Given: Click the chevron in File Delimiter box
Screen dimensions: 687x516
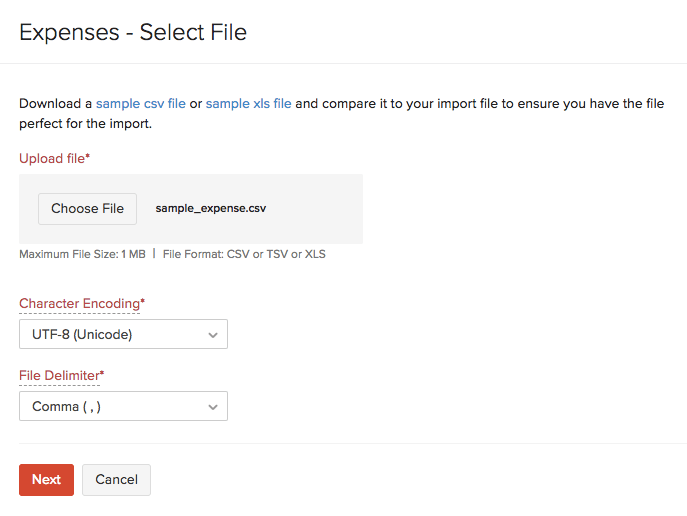Looking at the screenshot, I should tap(213, 407).
